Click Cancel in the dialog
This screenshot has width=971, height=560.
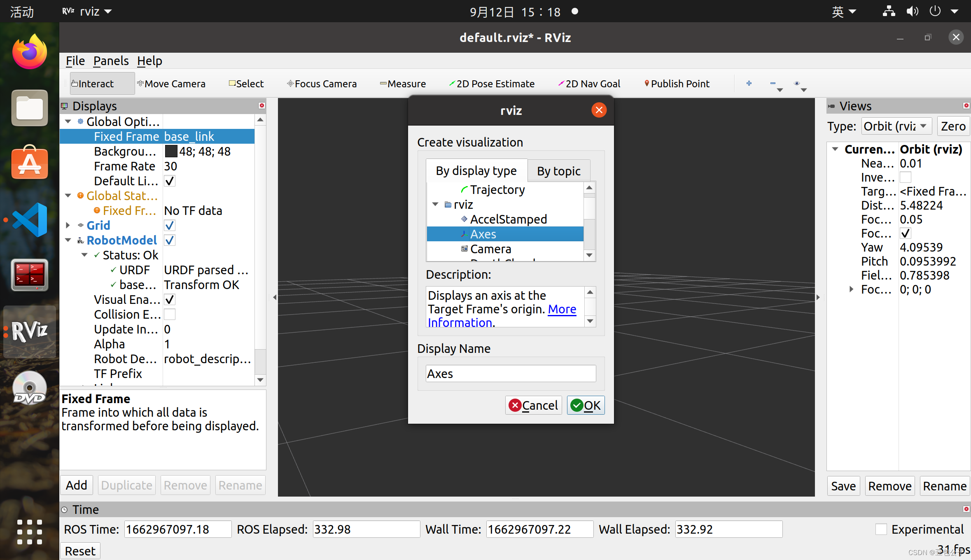coord(534,405)
